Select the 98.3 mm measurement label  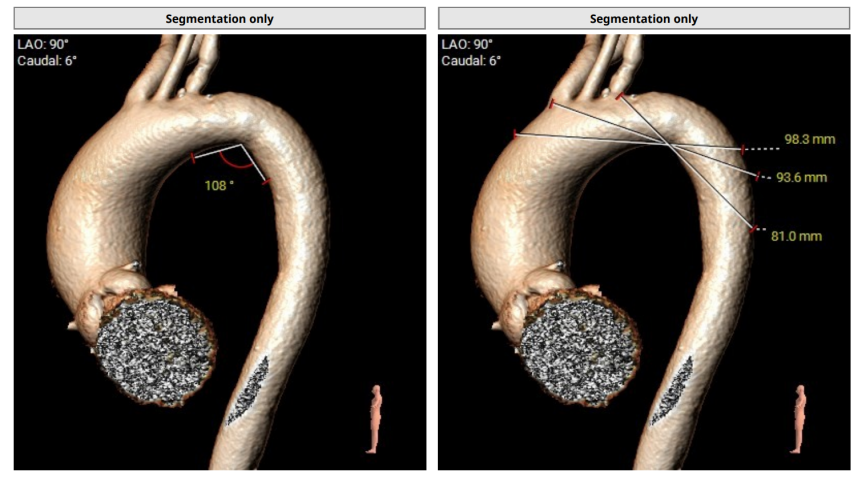(809, 139)
